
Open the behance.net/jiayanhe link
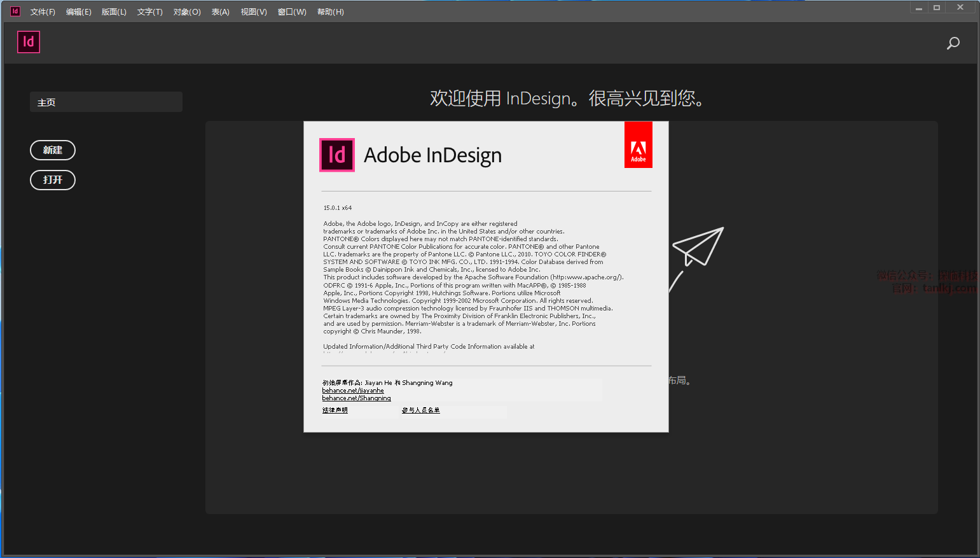pyautogui.click(x=353, y=391)
